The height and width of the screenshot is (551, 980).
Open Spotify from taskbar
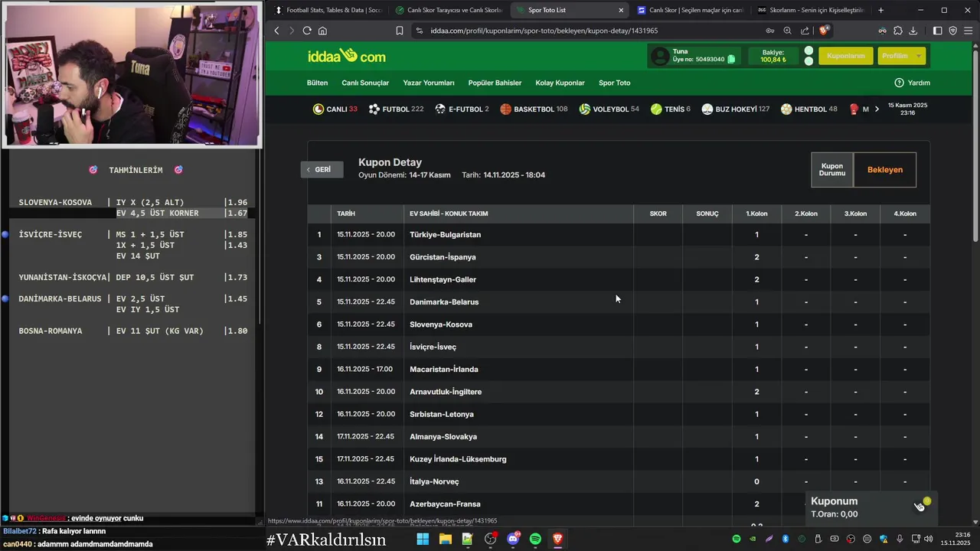(535, 539)
